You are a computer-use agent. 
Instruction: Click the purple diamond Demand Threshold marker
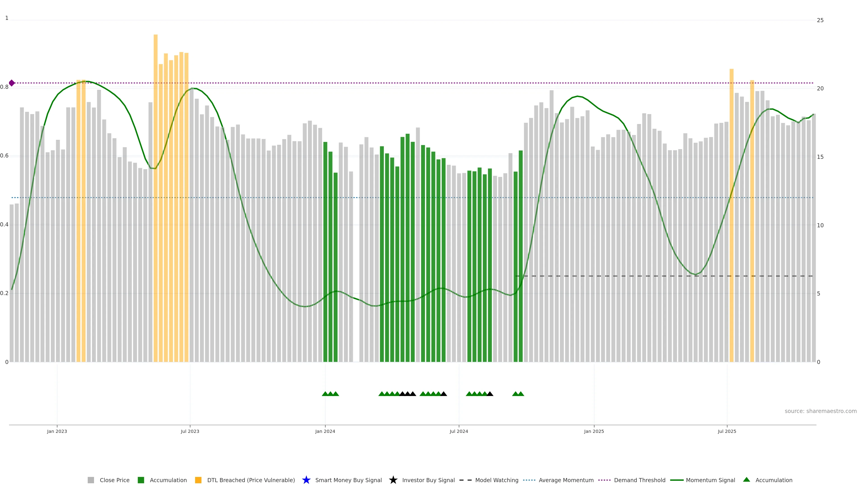point(12,83)
